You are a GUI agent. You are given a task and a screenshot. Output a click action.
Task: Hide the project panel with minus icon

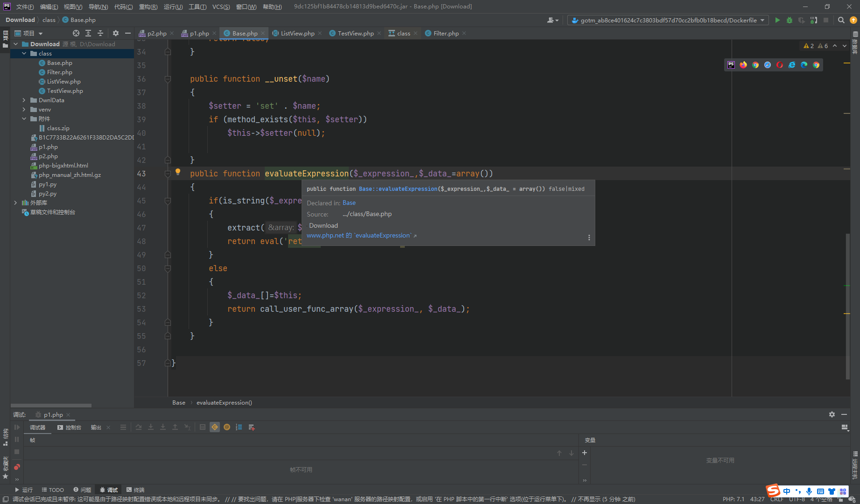128,33
